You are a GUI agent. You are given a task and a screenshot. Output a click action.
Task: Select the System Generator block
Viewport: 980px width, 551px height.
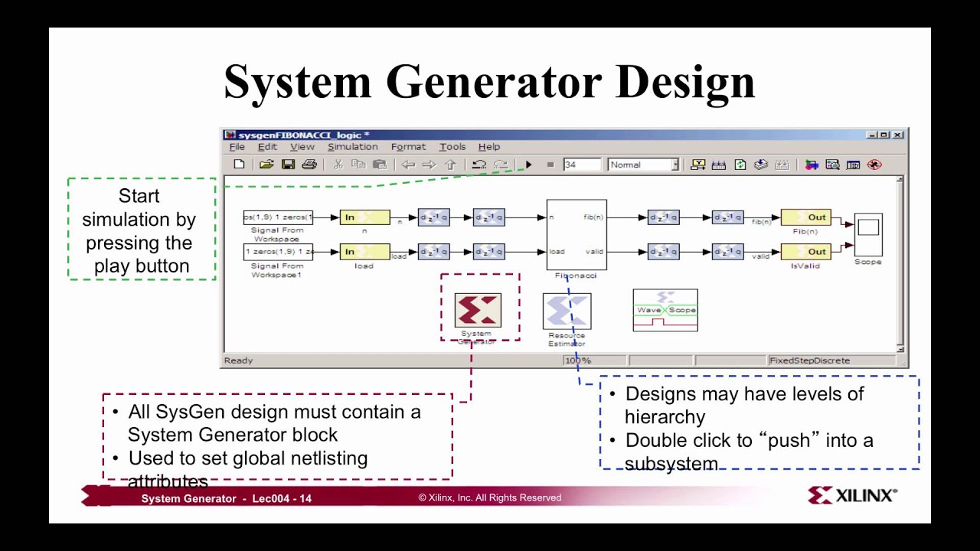[478, 311]
